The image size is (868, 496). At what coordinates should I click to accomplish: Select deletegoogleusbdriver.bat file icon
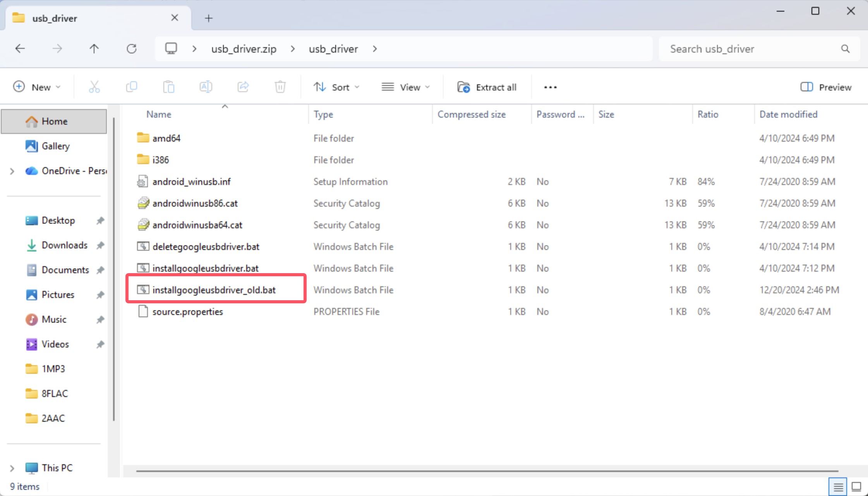coord(143,246)
